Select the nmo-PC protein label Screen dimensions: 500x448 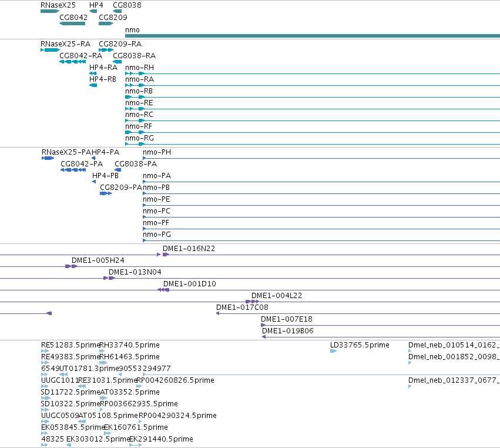tap(156, 211)
